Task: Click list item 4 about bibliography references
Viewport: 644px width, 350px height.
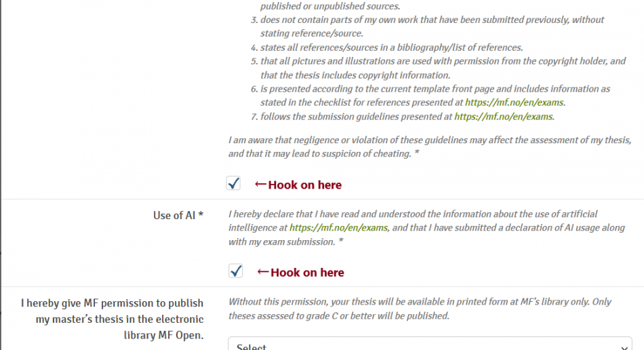Action: pyautogui.click(x=390, y=47)
